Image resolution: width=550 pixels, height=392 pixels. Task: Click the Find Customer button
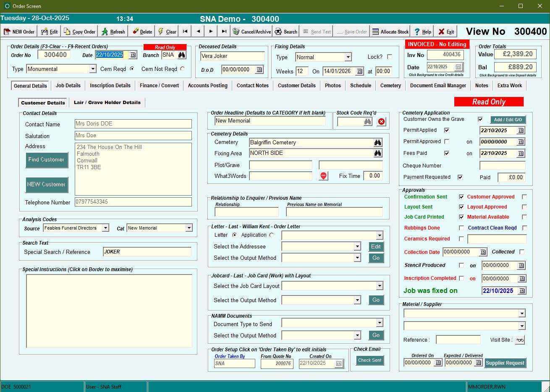click(x=46, y=160)
